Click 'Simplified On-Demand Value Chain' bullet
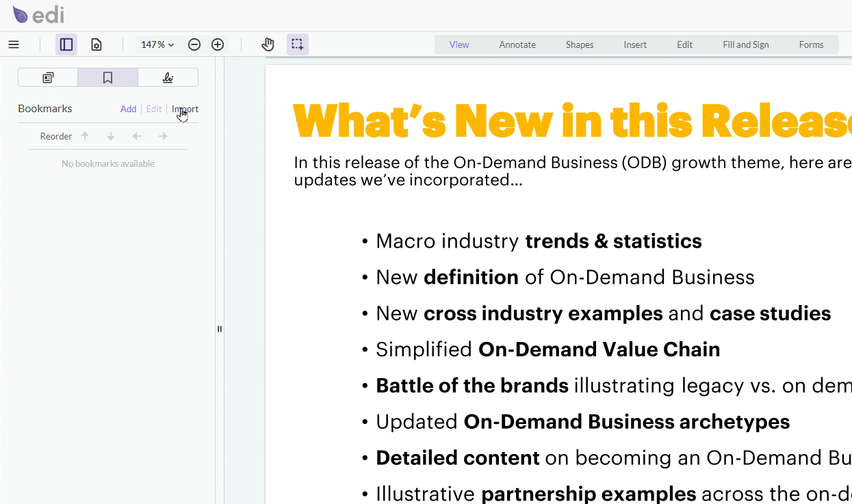The width and height of the screenshot is (852, 504). (x=547, y=349)
